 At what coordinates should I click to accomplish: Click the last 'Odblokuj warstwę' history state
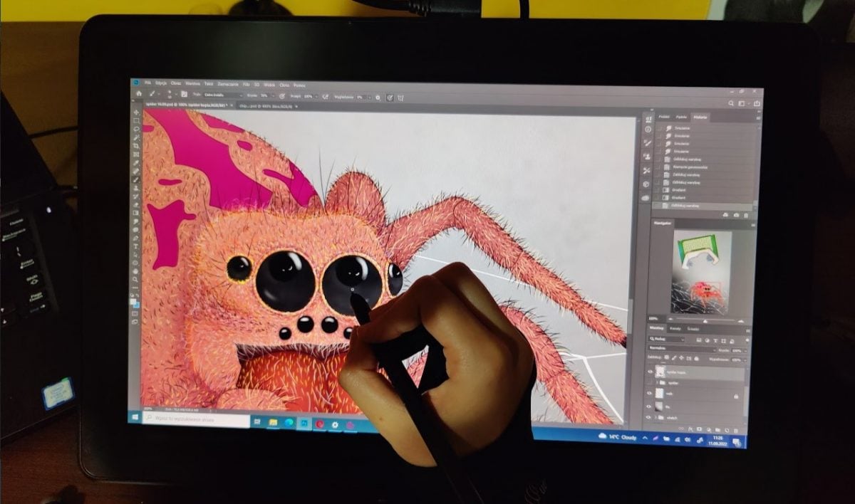pyautogui.click(x=684, y=205)
